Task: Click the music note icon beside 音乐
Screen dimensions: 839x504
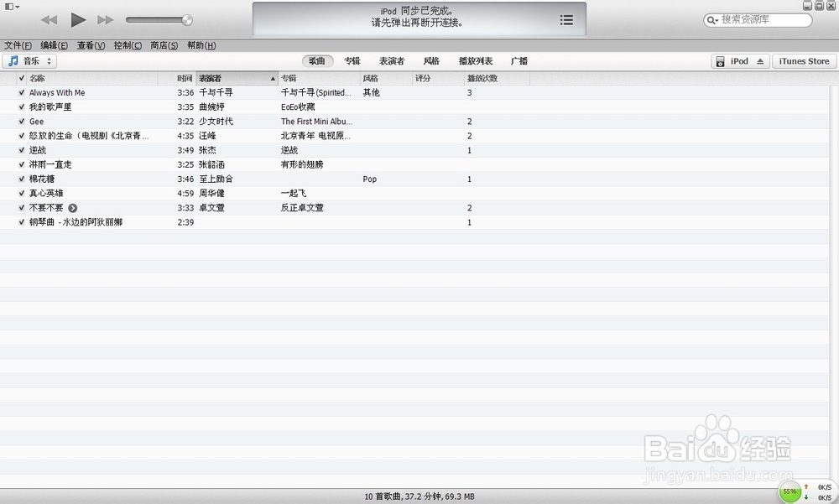Action: [13, 61]
